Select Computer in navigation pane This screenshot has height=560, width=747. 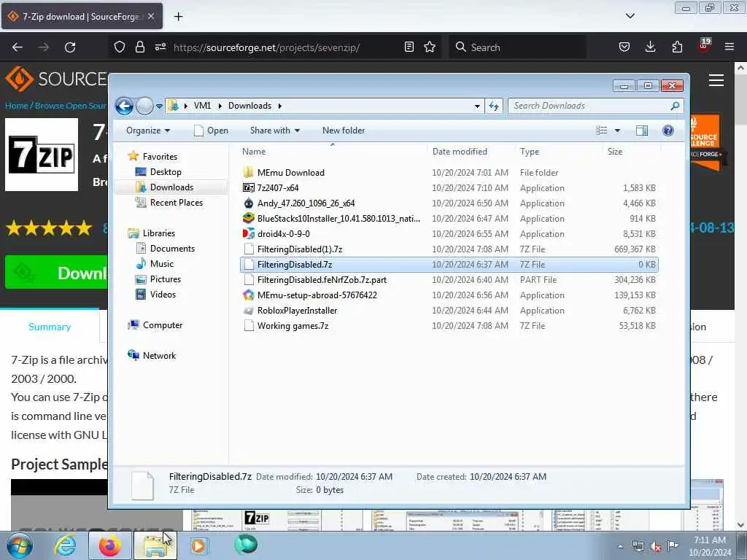pos(163,325)
